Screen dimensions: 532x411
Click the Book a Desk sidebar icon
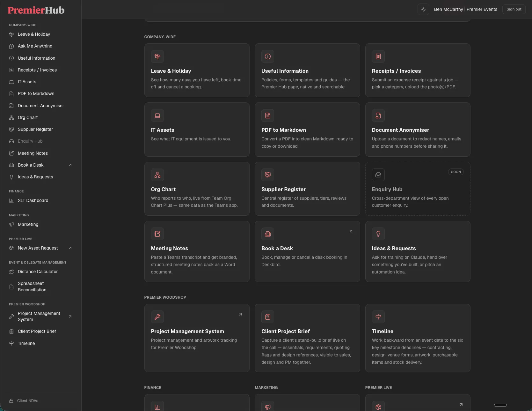tap(11, 165)
